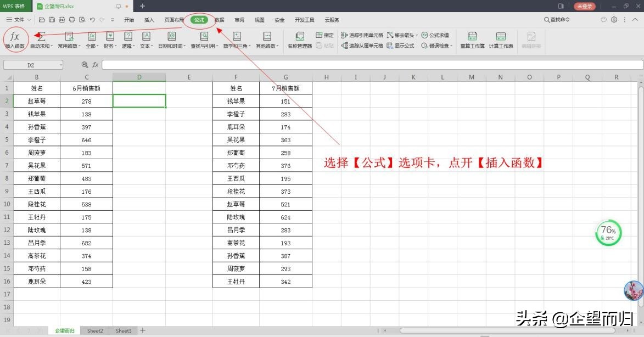Click the undo arrow icon
The width and height of the screenshot is (644, 337).
[x=92, y=19]
